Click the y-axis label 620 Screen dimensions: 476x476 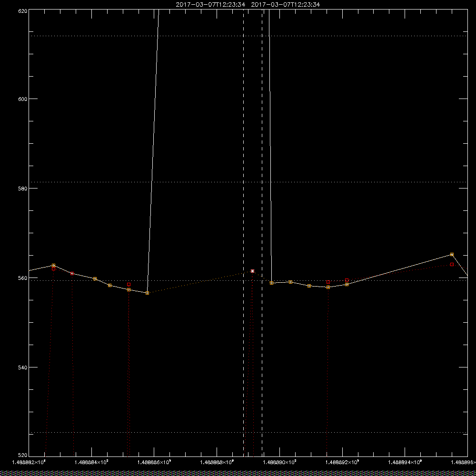[23, 10]
